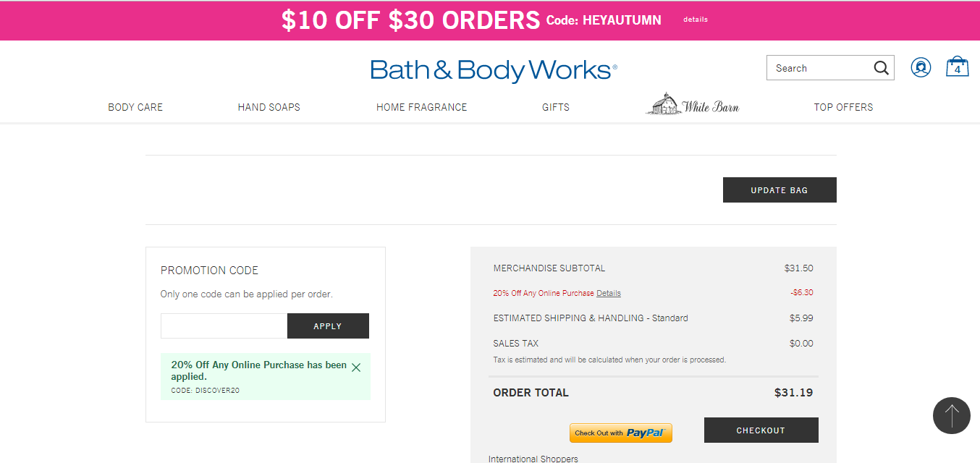
Task: Click the search magnifier icon
Action: pos(881,68)
